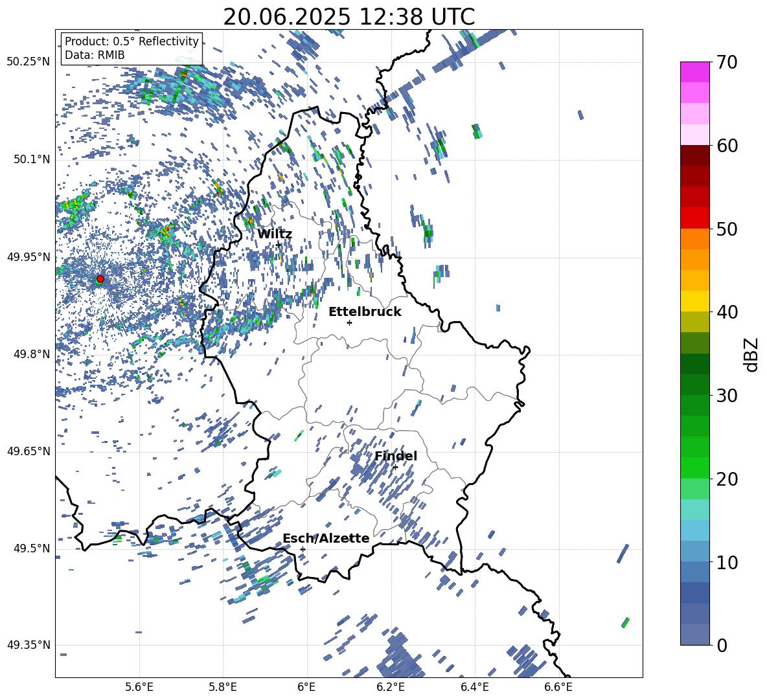Click the colorbar tick label 30
The height and width of the screenshot is (700, 767).
(727, 395)
